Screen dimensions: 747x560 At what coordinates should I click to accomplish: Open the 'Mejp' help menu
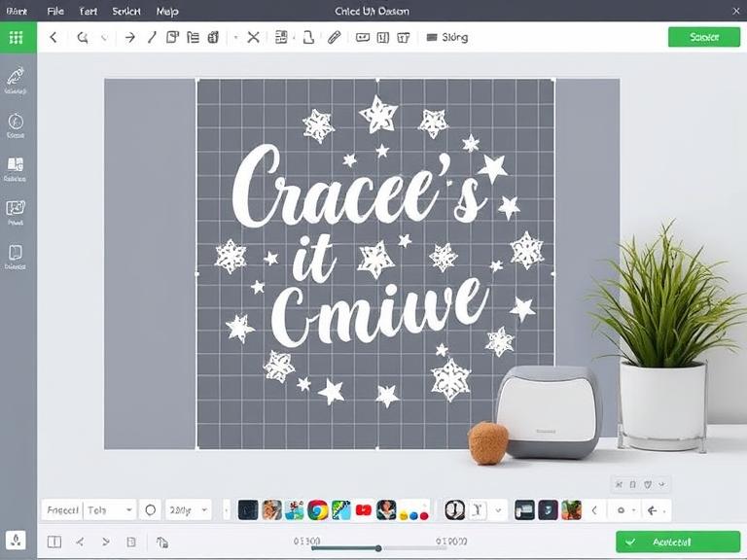coord(167,11)
